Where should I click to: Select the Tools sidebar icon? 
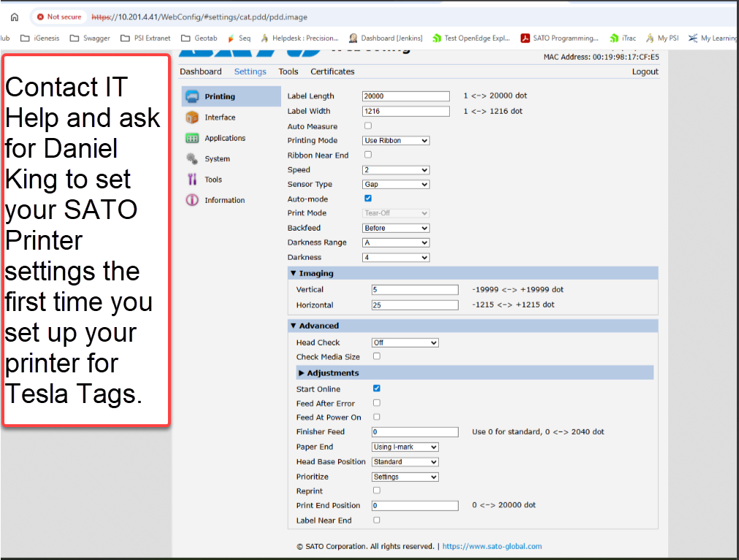[192, 180]
